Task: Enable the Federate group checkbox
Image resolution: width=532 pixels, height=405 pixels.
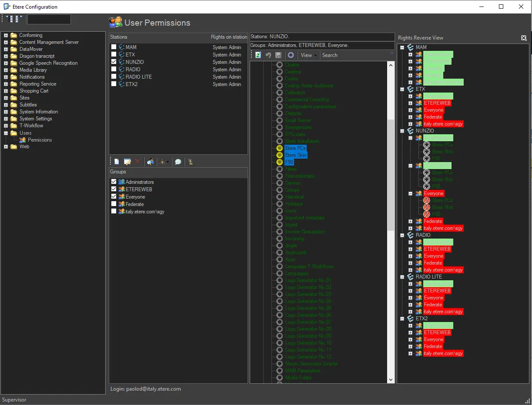Action: [x=114, y=204]
